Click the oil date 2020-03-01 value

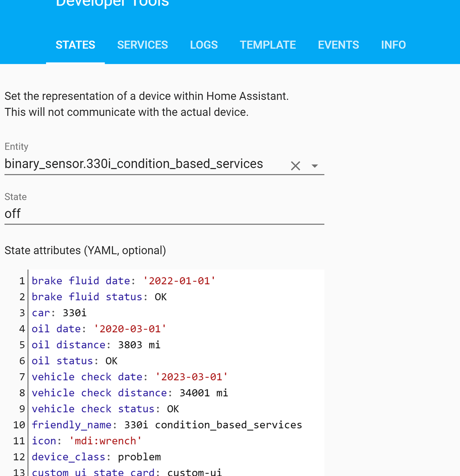pos(131,329)
